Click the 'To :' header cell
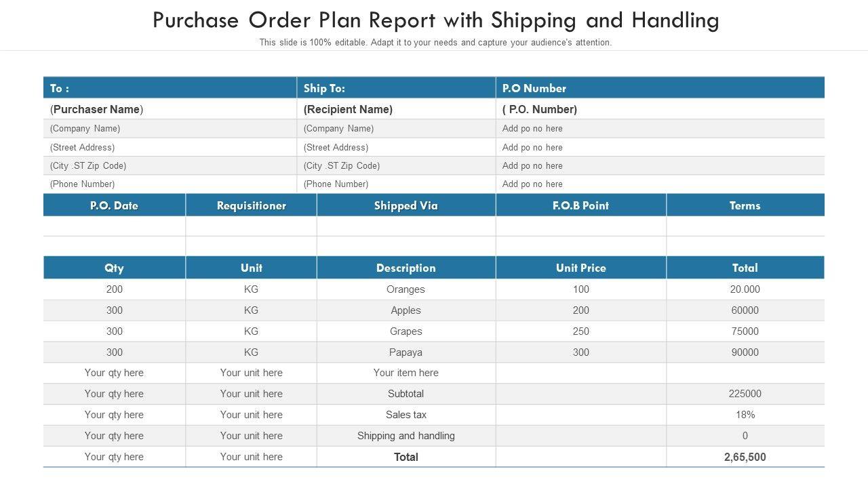 pyautogui.click(x=60, y=88)
